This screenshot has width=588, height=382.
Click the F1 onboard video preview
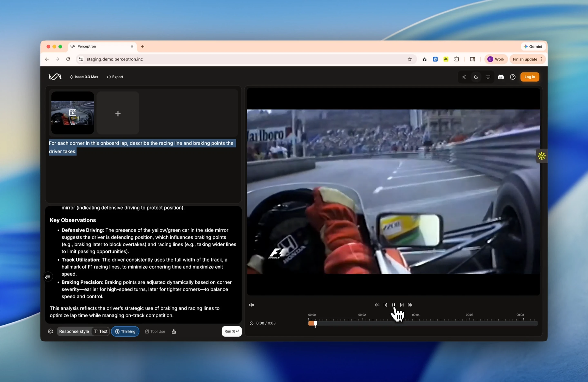pos(393,192)
